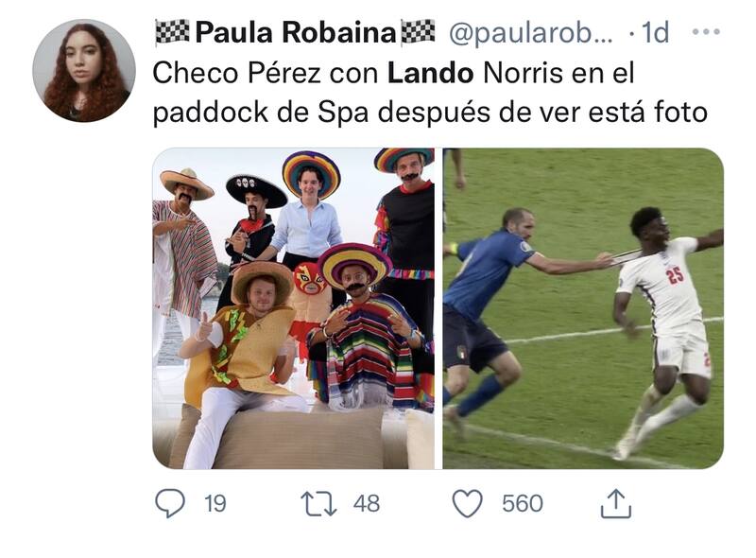Open the @paularob... handle link
The width and height of the screenshot is (756, 558).
point(531,34)
